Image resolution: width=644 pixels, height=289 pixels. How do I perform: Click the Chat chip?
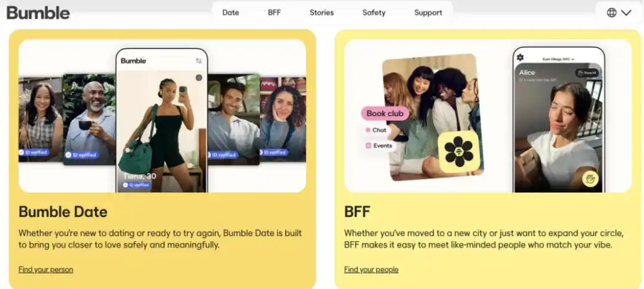coord(376,130)
